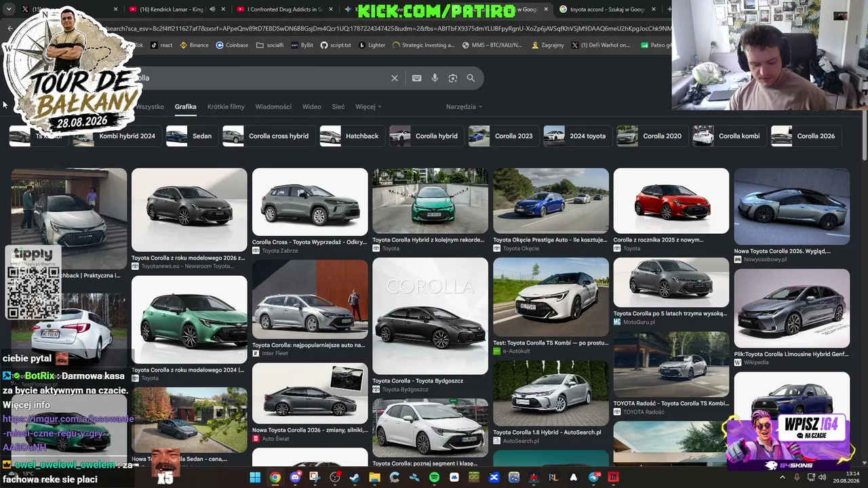
Task: Open a new browser tab
Action: (670, 9)
